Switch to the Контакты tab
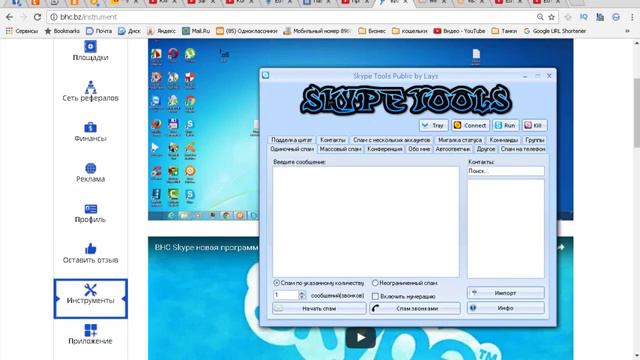640x360 pixels. coord(333,140)
